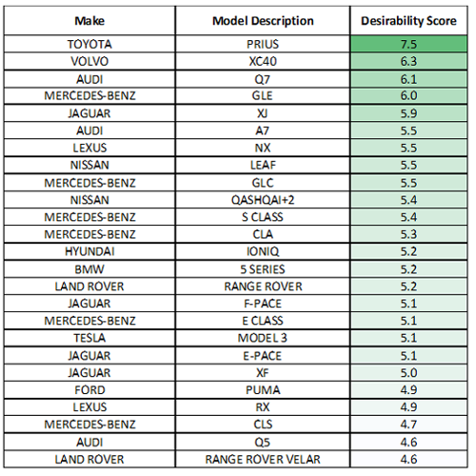Click the Desirability Score column header

(x=408, y=21)
